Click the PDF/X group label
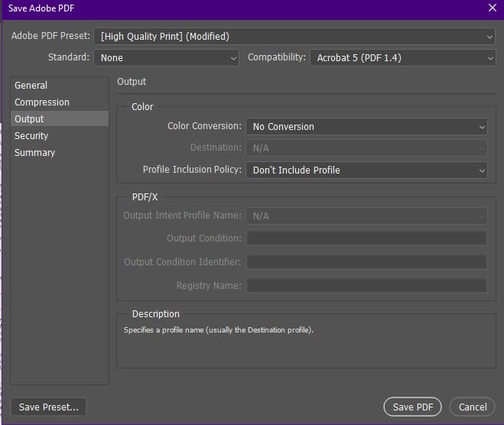The height and width of the screenshot is (425, 504). pos(145,197)
